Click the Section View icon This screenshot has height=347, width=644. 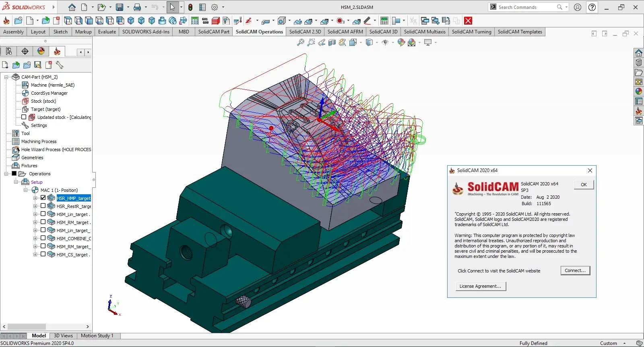click(332, 42)
